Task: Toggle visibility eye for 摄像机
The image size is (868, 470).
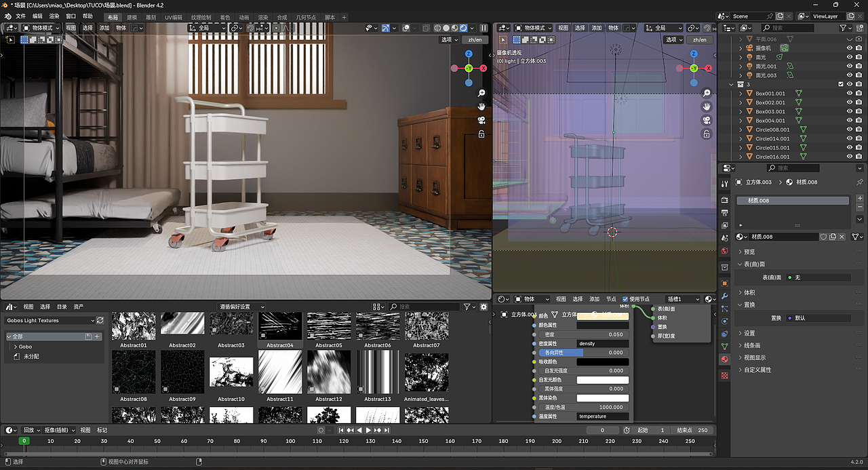Action: (x=849, y=48)
